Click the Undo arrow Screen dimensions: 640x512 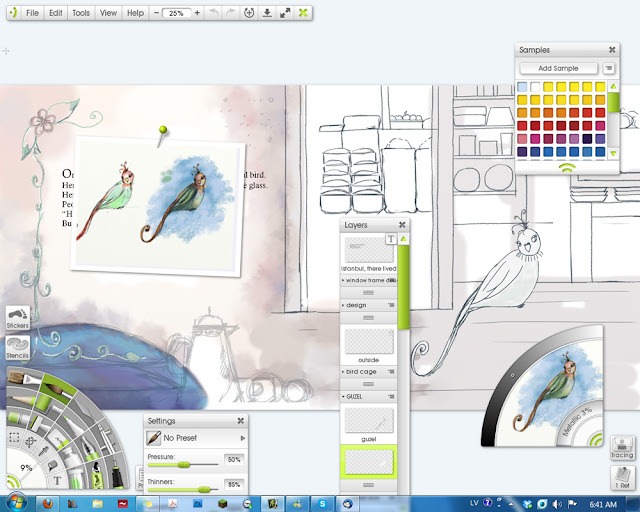pyautogui.click(x=213, y=13)
